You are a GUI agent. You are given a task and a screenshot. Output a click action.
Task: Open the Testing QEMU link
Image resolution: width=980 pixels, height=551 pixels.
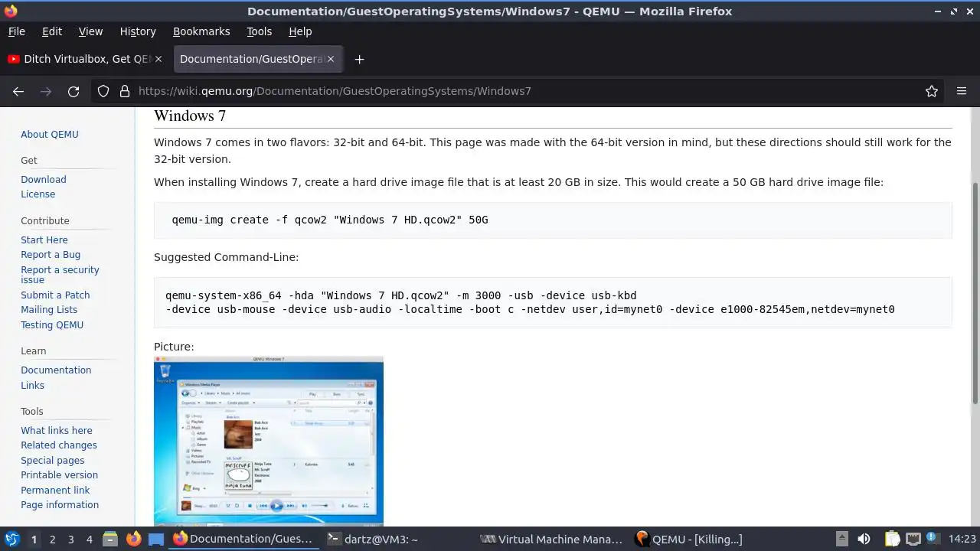(52, 324)
